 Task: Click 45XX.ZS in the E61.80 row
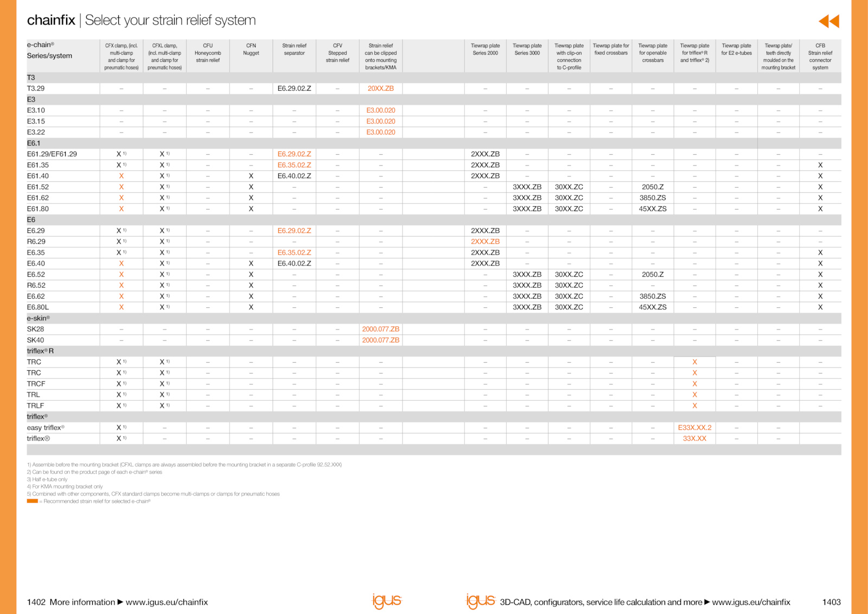tap(653, 209)
